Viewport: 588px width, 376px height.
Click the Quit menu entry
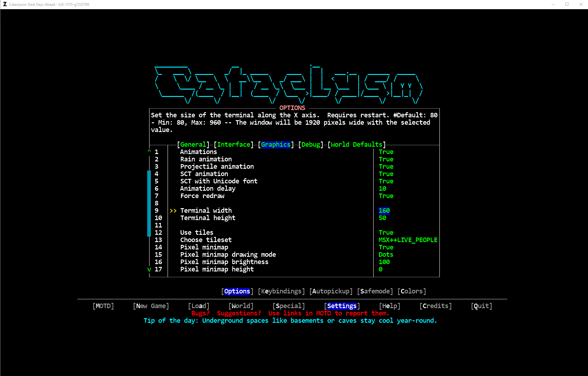pos(481,306)
